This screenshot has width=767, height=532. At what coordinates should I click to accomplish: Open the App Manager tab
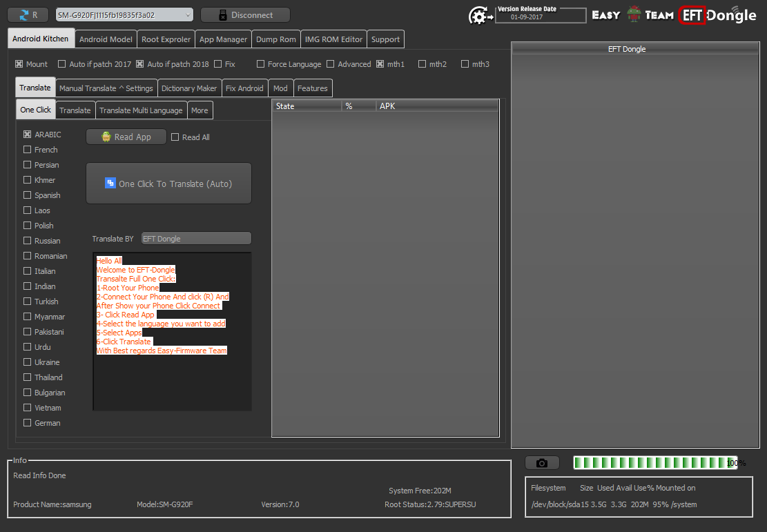[223, 39]
